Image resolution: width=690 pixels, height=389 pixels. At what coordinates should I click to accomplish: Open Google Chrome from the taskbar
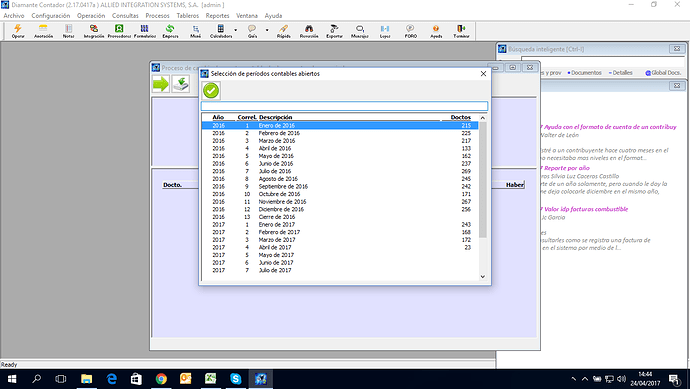(161, 379)
